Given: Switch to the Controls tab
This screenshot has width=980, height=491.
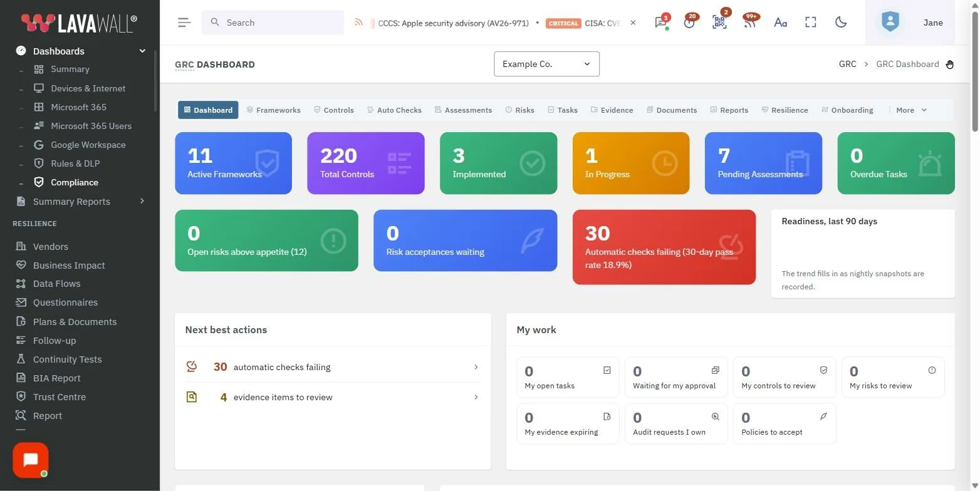Looking at the screenshot, I should pyautogui.click(x=334, y=110).
